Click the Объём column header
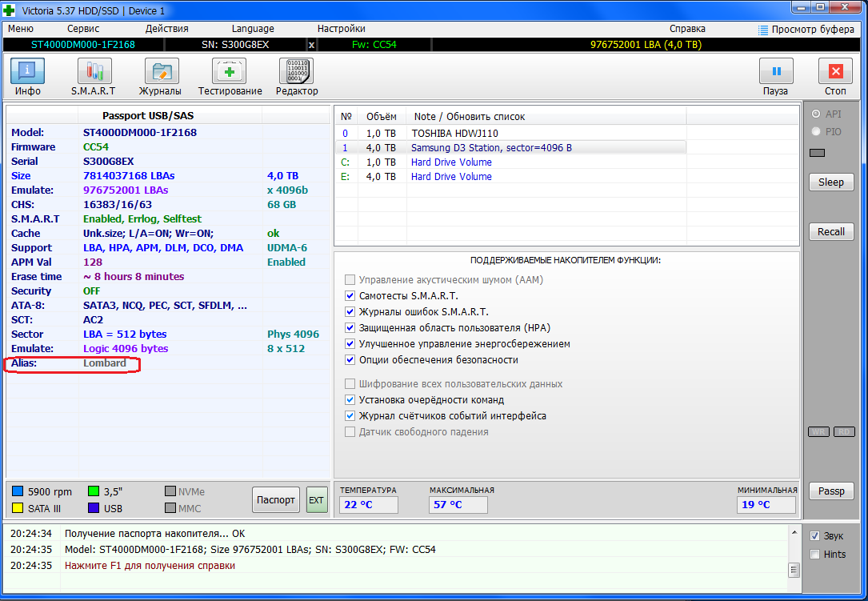The height and width of the screenshot is (601, 868). [382, 116]
